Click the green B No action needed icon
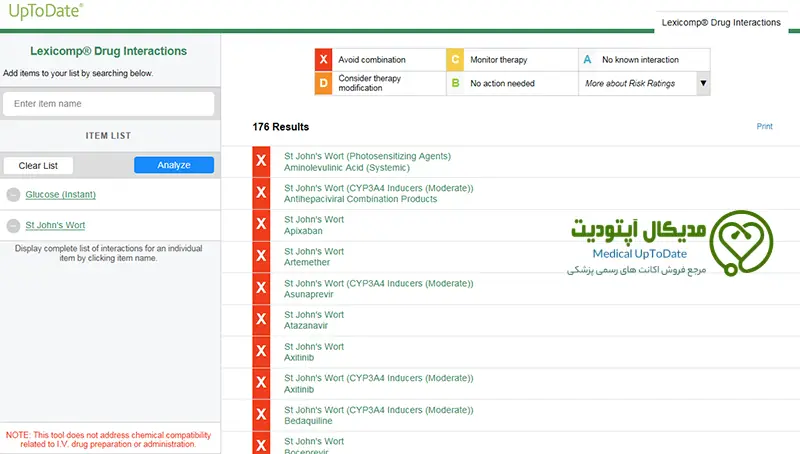Viewport: 800px width, 454px height. click(x=455, y=83)
